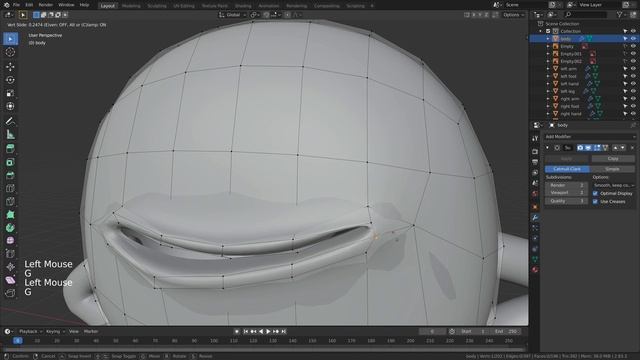Activate the Transform tool
Image resolution: width=640 pixels, height=360 pixels.
[11, 107]
